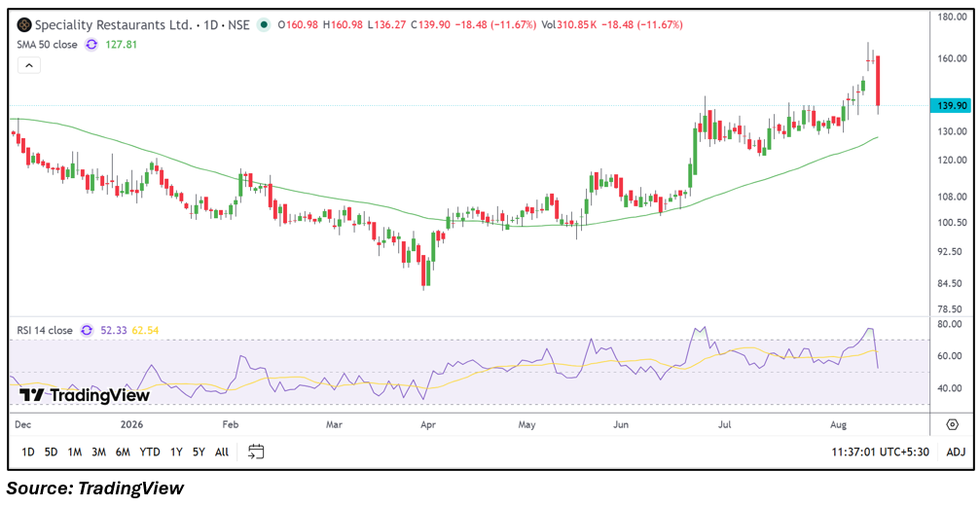
Task: Select the 1Y time range
Action: [176, 452]
